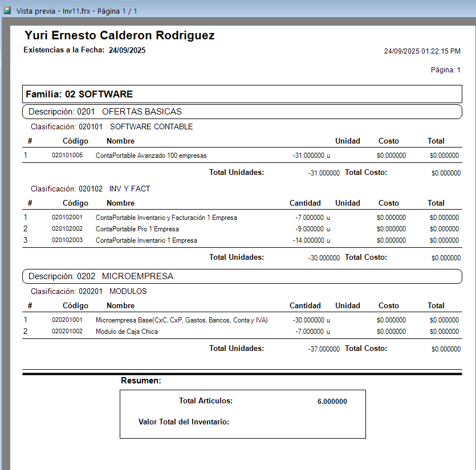Click the report preview window icon
476x470 pixels.
click(x=7, y=11)
